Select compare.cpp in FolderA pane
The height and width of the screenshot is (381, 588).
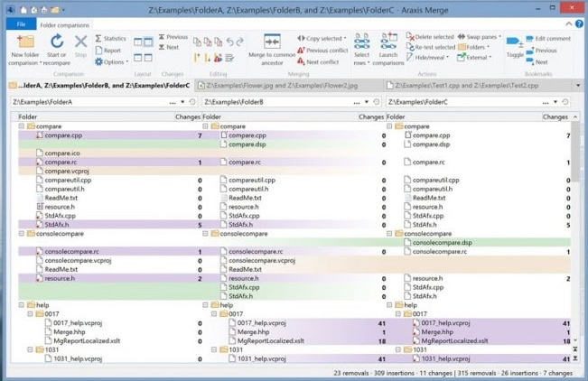point(63,135)
